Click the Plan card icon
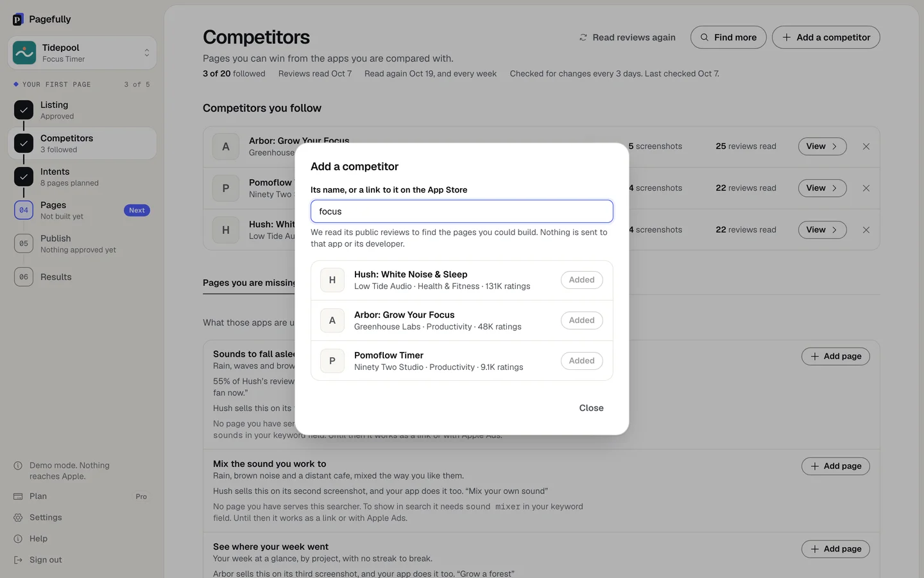The image size is (924, 578). tap(18, 496)
